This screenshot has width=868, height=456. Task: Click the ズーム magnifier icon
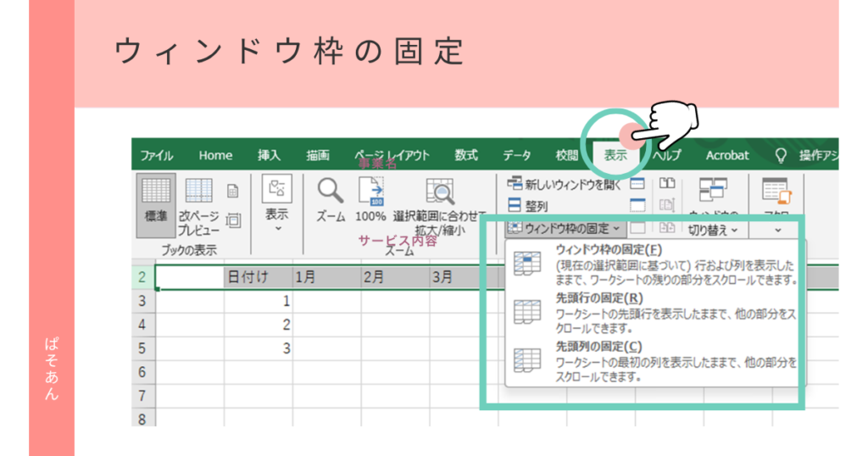(x=330, y=192)
